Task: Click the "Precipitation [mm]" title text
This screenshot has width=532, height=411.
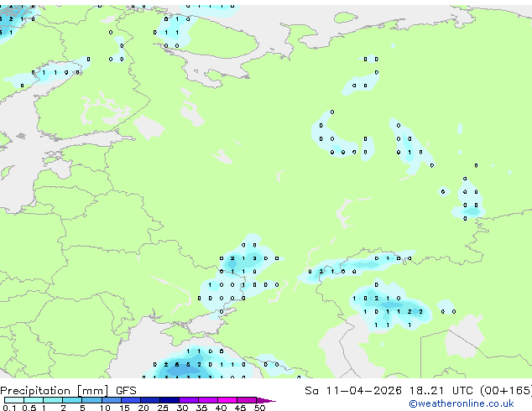Action: click(55, 391)
